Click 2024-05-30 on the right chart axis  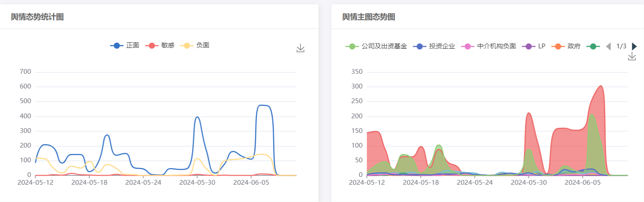click(529, 182)
